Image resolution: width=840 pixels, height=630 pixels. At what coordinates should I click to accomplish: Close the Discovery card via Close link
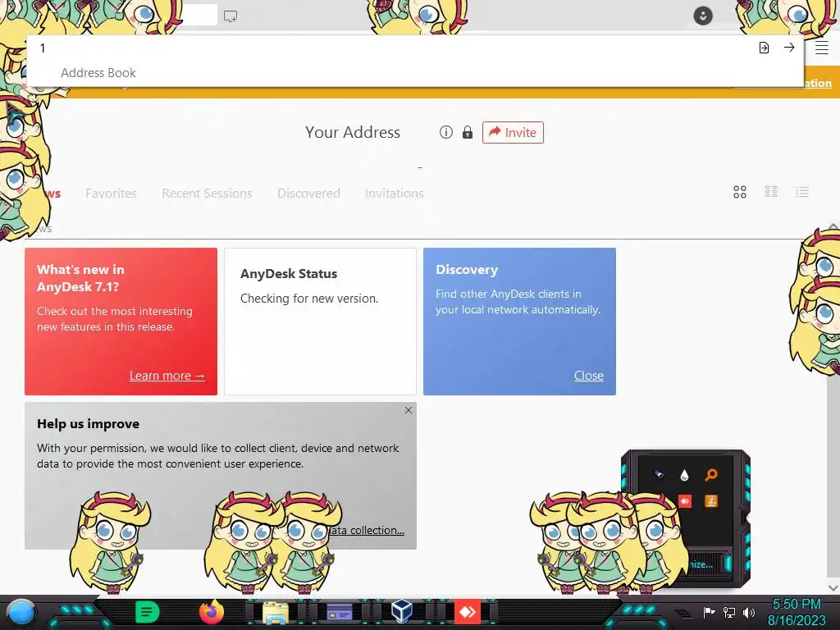click(x=589, y=376)
